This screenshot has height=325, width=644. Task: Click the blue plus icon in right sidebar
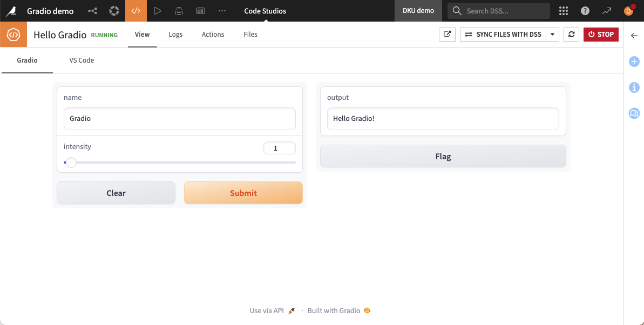click(x=634, y=62)
